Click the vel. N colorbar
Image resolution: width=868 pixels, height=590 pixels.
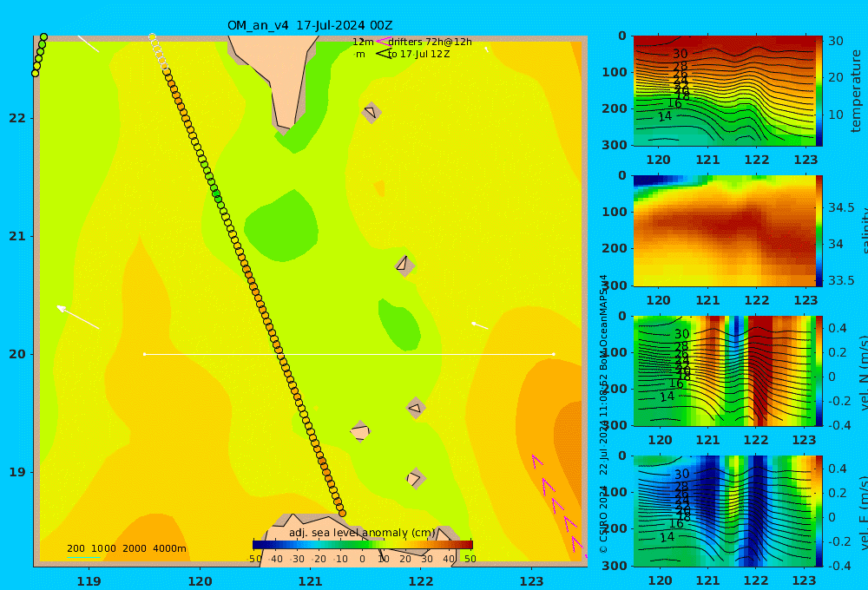point(819,370)
